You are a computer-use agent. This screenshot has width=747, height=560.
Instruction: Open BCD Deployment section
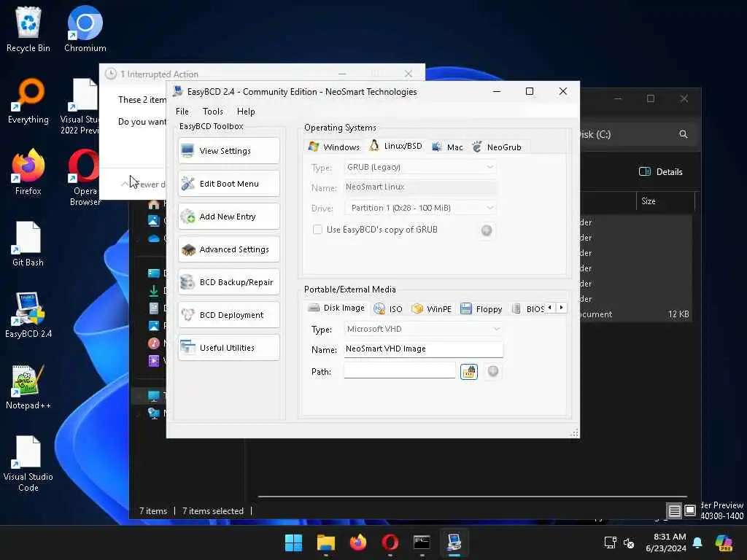pyautogui.click(x=228, y=315)
